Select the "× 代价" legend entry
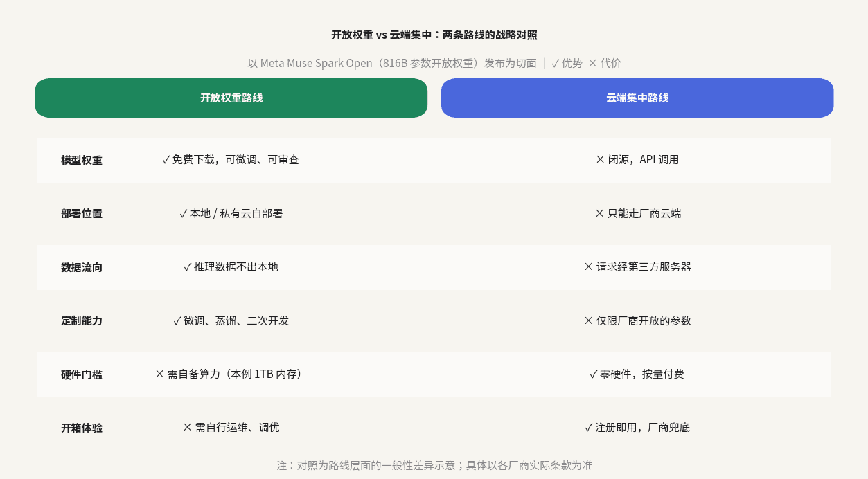 point(605,63)
